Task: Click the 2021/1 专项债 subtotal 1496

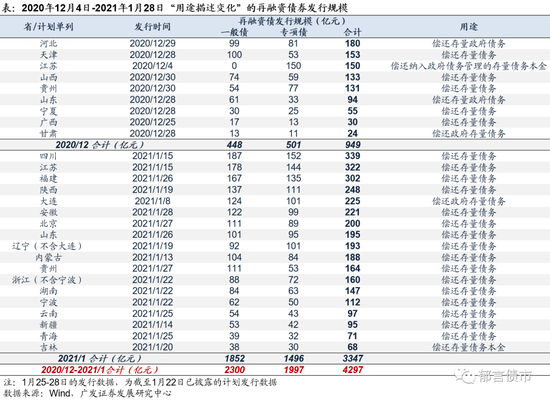Action: pos(294,358)
